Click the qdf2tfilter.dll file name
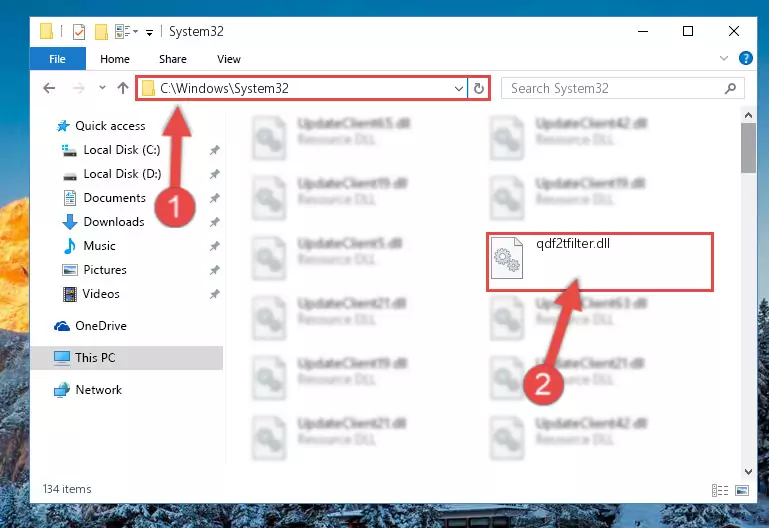Viewport: 769px width, 528px height. (x=573, y=244)
